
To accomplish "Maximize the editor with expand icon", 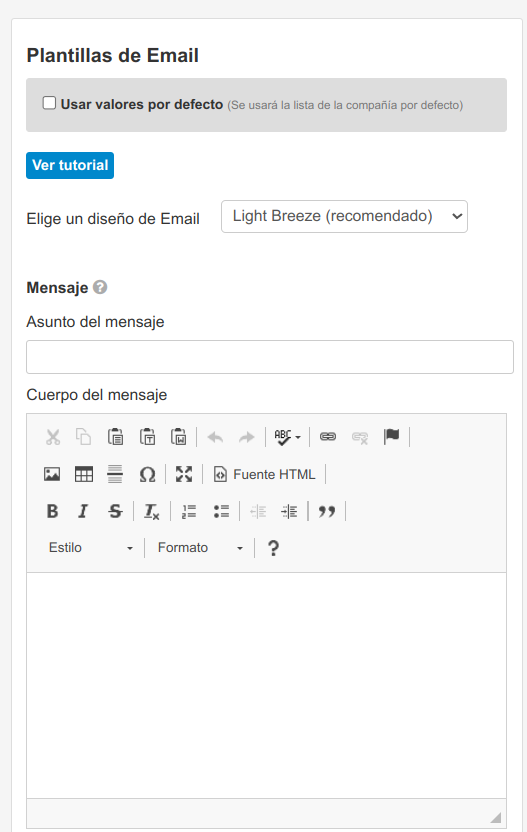I will pos(184,474).
